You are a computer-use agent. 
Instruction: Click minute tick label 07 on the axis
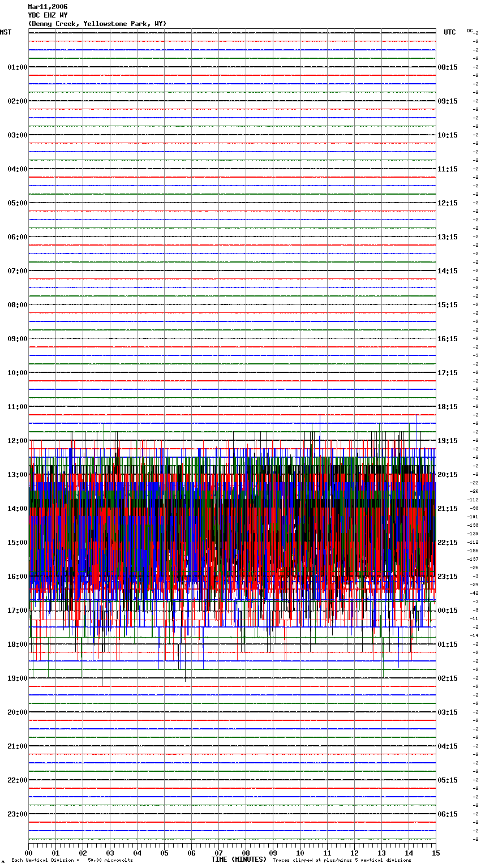pos(218,853)
